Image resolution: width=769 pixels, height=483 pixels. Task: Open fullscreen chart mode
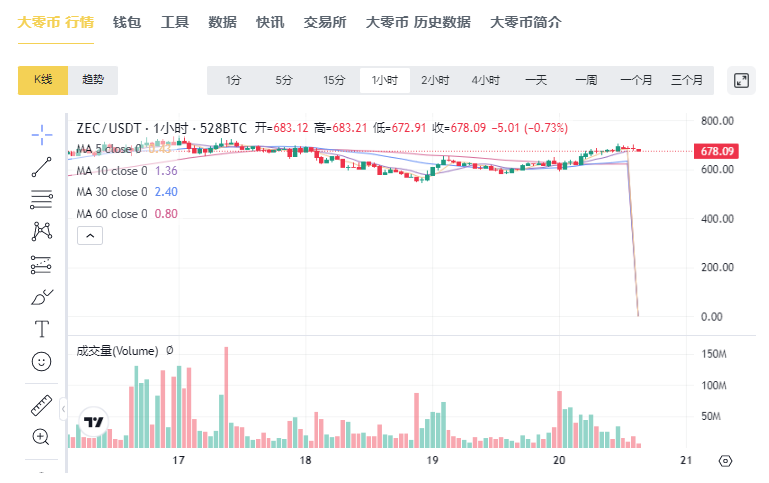[741, 80]
